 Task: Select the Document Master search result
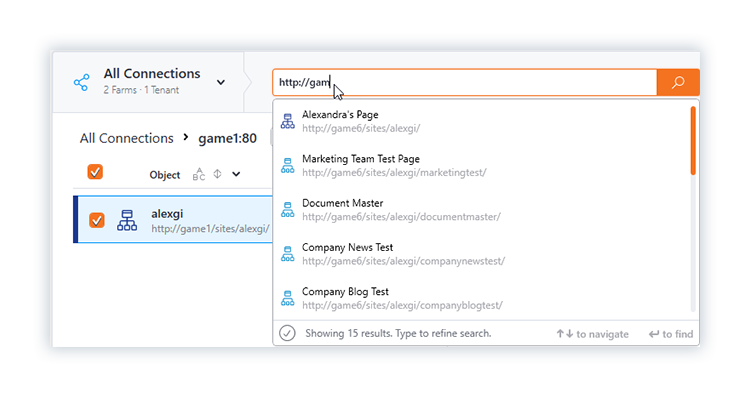pos(482,210)
